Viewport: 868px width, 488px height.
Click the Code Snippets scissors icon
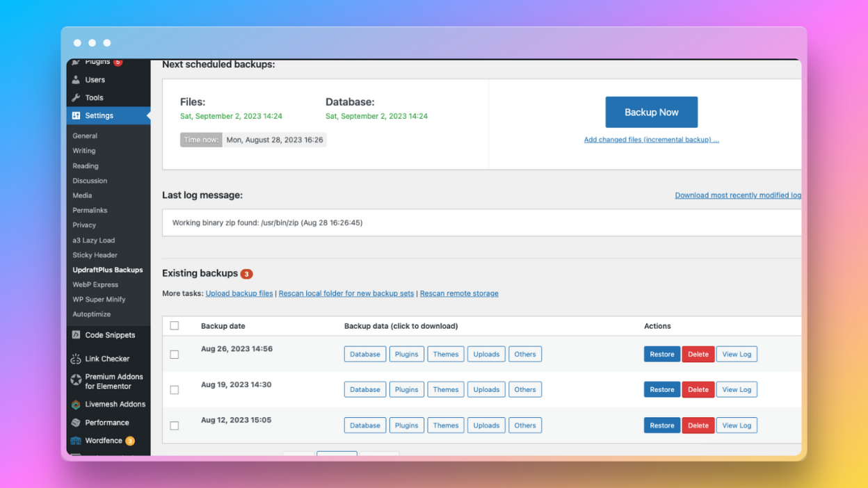(77, 335)
